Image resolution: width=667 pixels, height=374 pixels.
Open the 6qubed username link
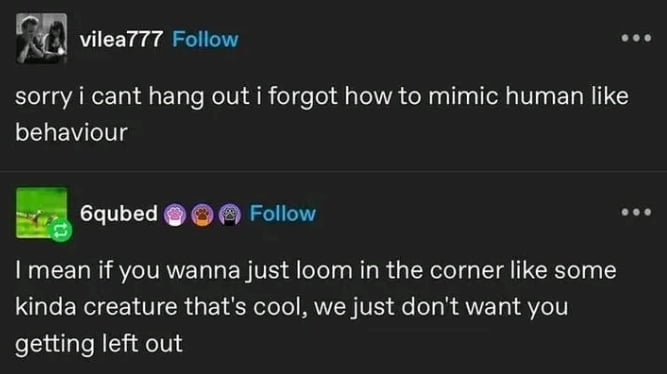119,214
